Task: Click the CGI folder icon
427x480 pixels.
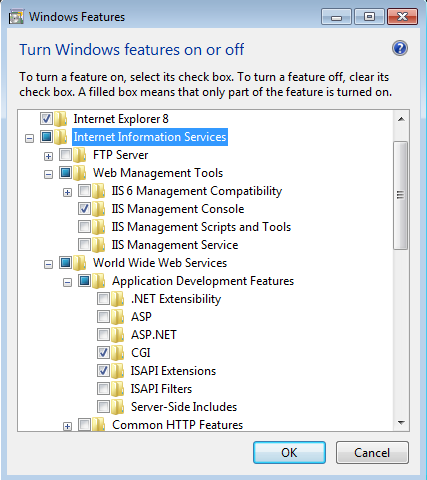Action: (x=118, y=353)
